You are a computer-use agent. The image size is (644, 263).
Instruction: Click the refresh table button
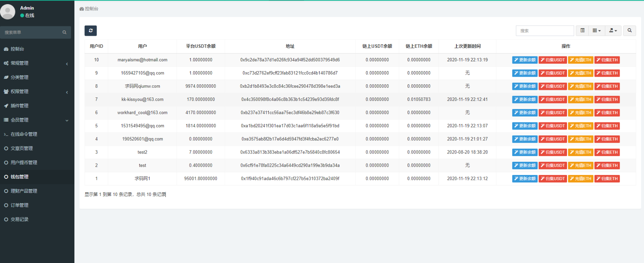tap(91, 30)
